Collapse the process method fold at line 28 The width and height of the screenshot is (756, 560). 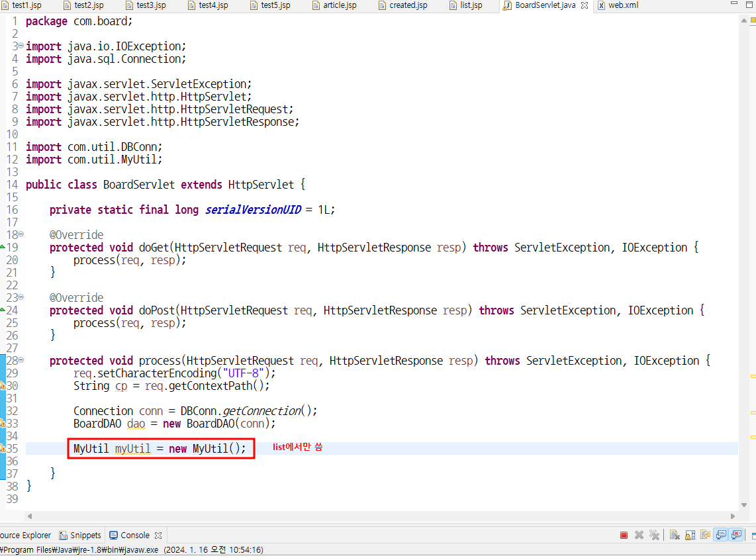tap(21, 360)
